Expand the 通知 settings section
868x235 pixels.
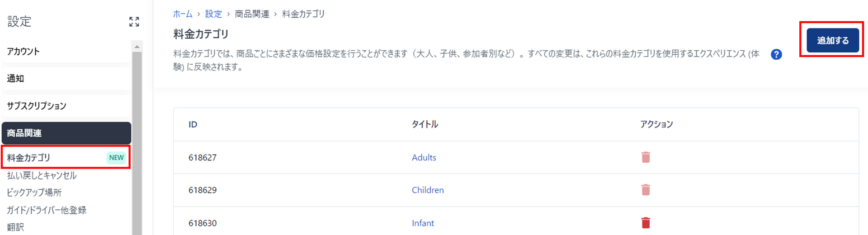(x=66, y=79)
